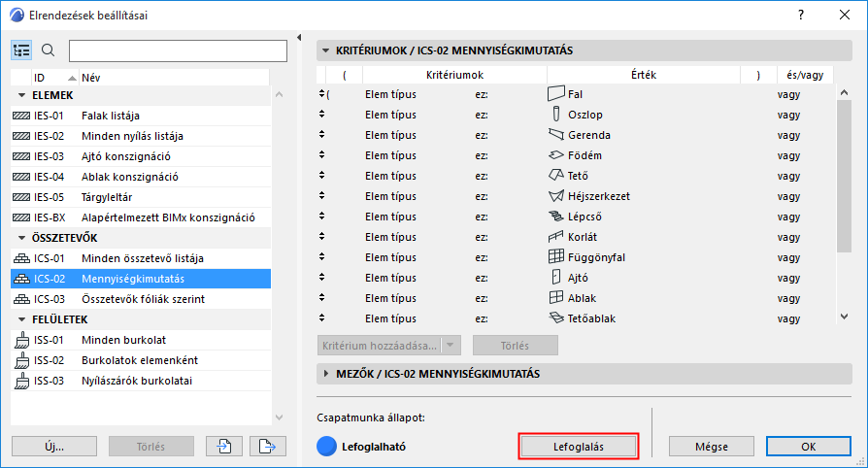Click the wall icon next to Fal
868x468 pixels.
click(556, 94)
